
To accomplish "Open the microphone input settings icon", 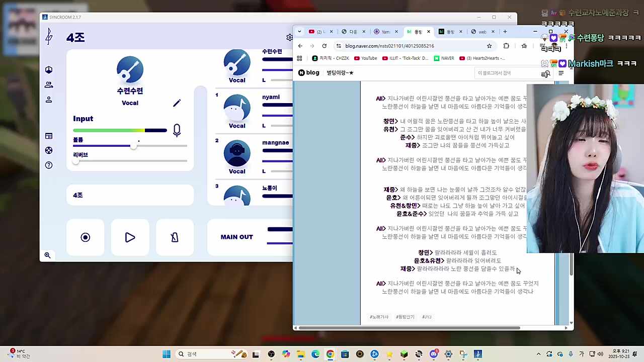I will pos(177,130).
